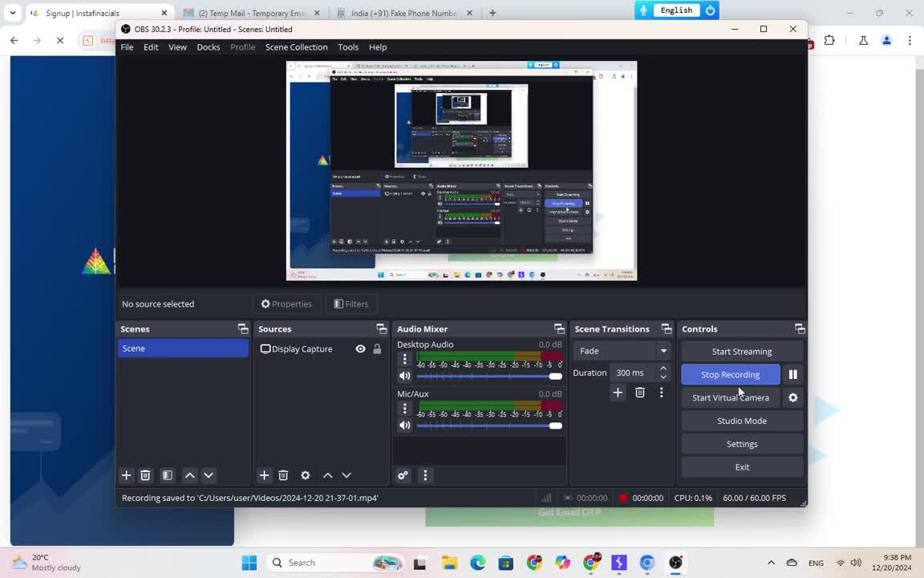924x578 pixels.
Task: Increase Duration value up arrow
Action: point(663,368)
